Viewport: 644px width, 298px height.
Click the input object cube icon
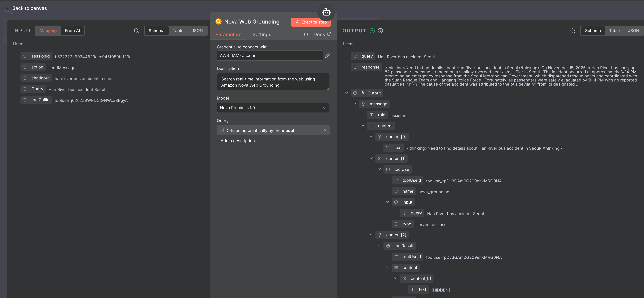coord(396,202)
